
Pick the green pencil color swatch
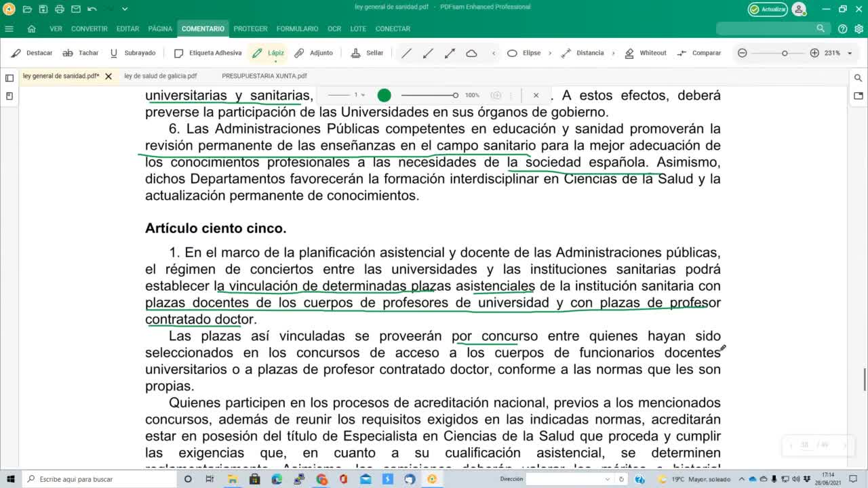[x=384, y=96]
